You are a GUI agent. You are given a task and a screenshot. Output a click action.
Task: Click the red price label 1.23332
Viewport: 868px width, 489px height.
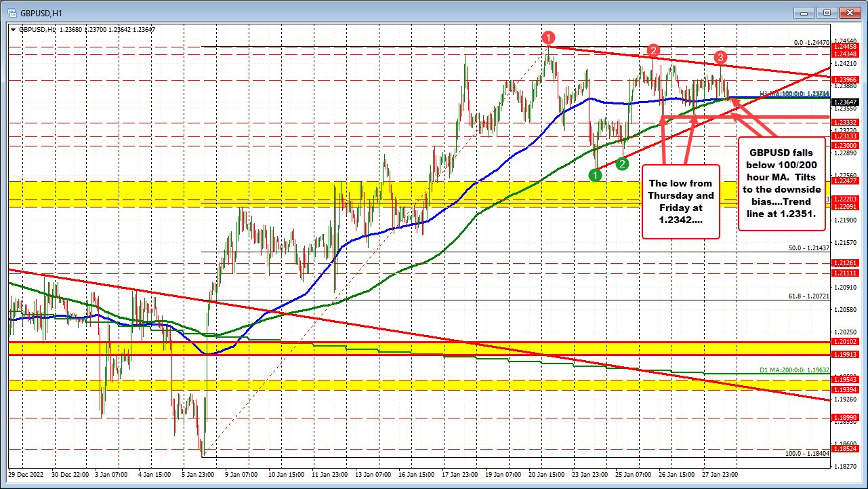pyautogui.click(x=847, y=121)
